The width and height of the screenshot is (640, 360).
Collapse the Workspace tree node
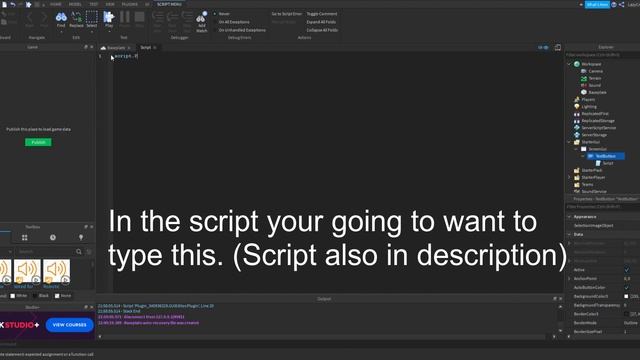pyautogui.click(x=569, y=64)
